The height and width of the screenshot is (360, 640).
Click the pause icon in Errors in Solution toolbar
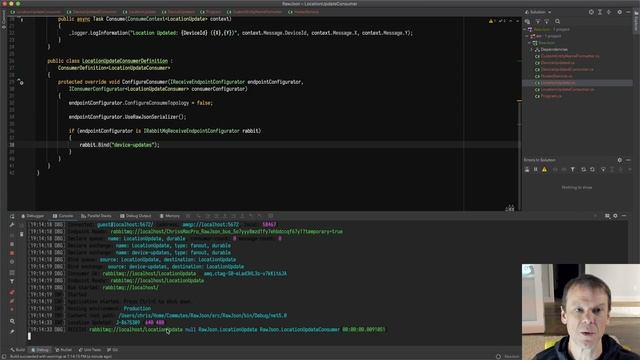tap(536, 169)
